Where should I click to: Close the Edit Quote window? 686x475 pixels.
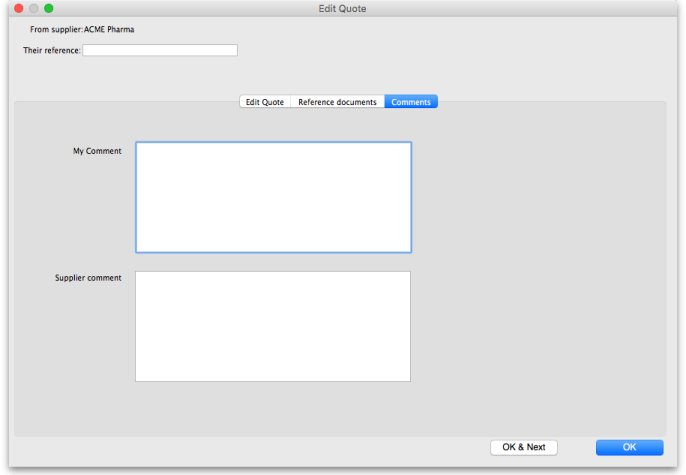click(18, 8)
